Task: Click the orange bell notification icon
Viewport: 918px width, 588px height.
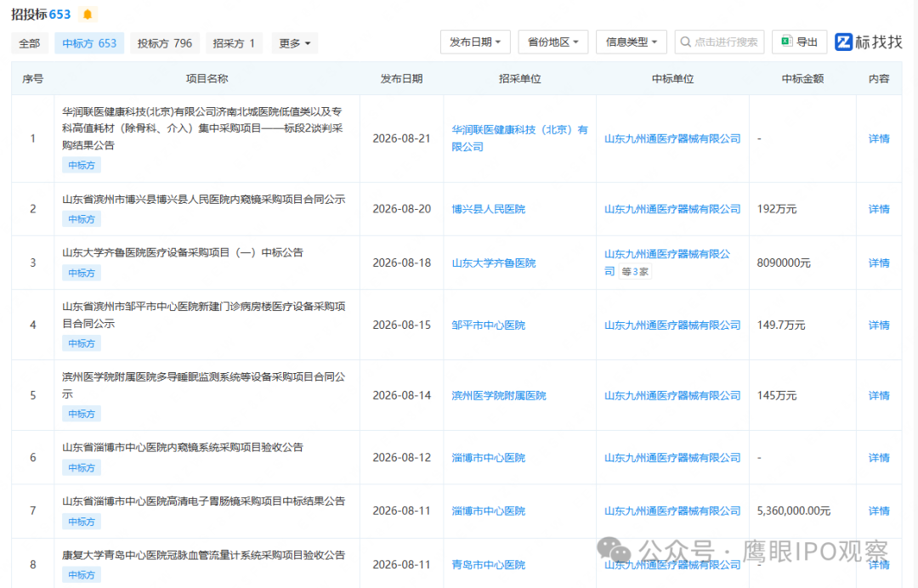Action: pos(88,14)
